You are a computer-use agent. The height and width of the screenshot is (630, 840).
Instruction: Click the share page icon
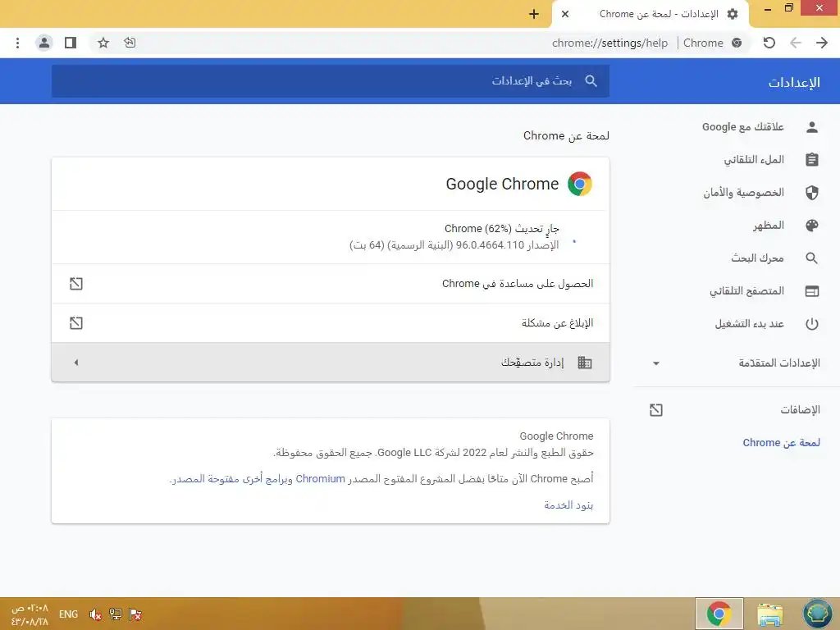(x=130, y=43)
